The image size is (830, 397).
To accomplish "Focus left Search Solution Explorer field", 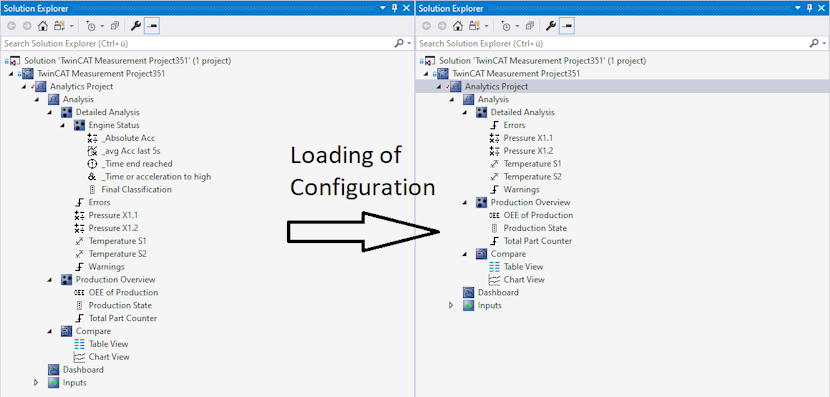I will coord(197,43).
